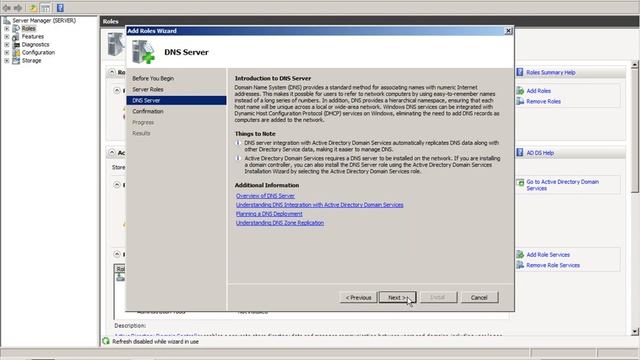Select the Progress wizard step
640x360 pixels.
143,122
